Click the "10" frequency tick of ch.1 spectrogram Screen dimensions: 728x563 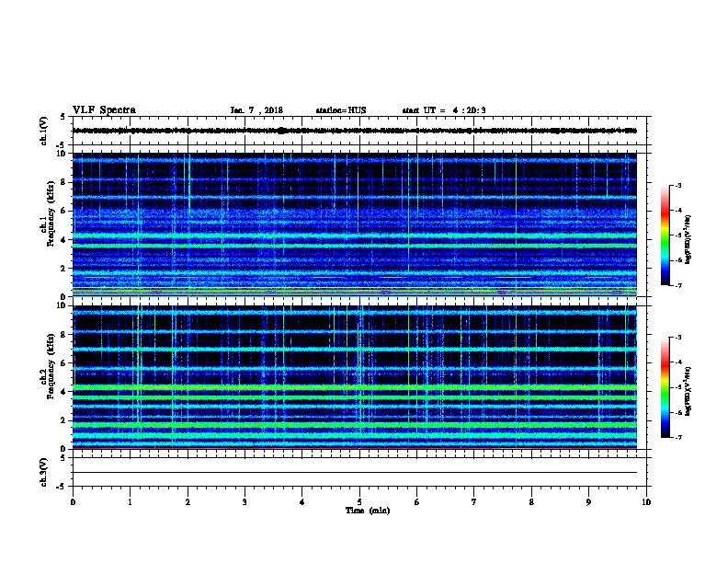[x=62, y=154]
